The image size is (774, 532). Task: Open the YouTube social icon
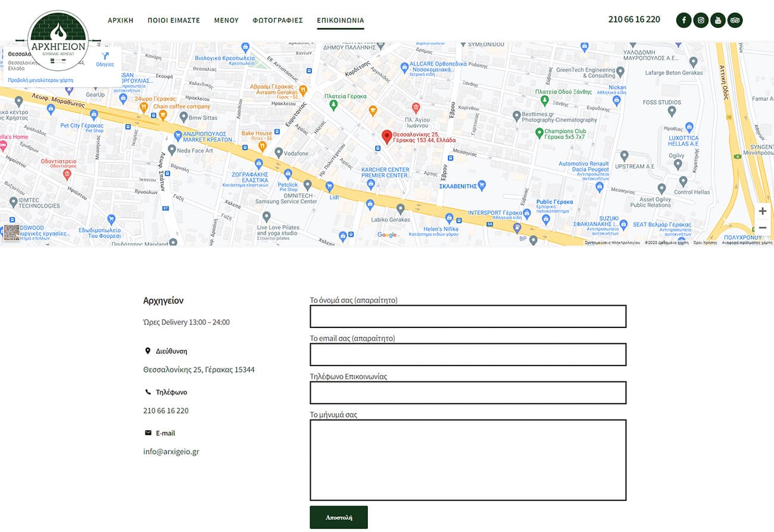tap(718, 20)
